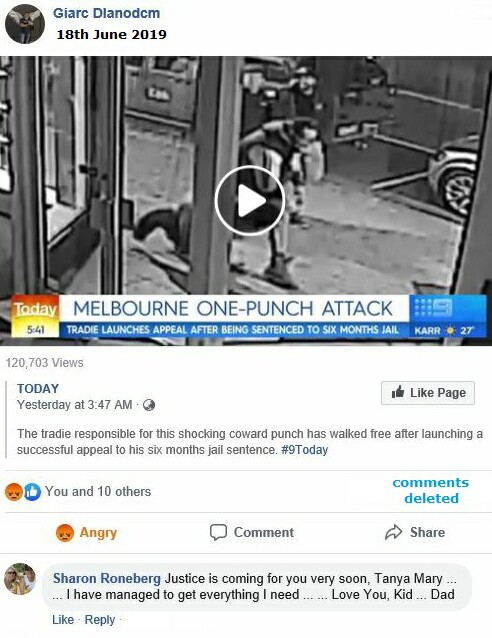Screen dimensions: 492x638
Task: Open the #9Today hashtag
Action: coord(304,450)
